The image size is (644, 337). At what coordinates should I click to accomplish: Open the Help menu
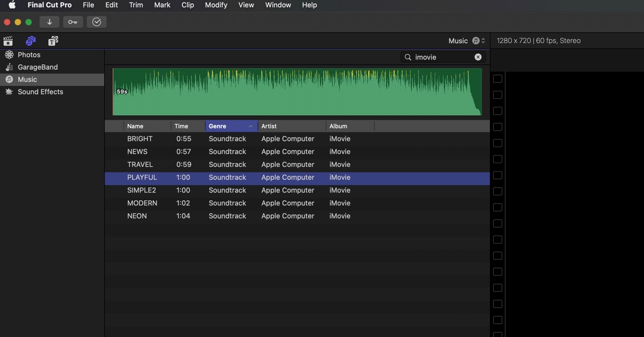pos(310,5)
